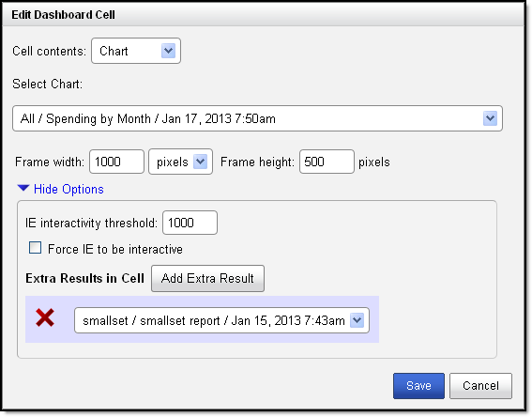Click the Frame height label

pos(257,162)
